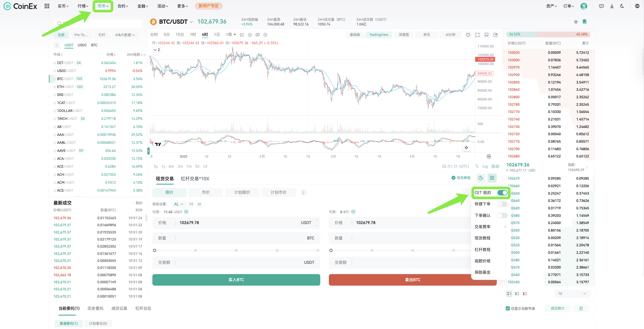Deposit BTC using plus icon
The height and width of the screenshot is (329, 644).
pyautogui.click(x=353, y=212)
